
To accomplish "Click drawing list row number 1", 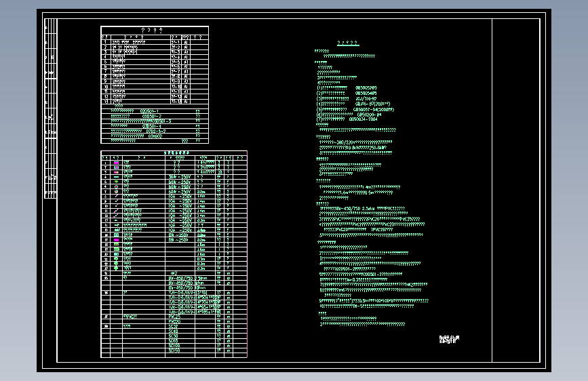I will 106,43.
